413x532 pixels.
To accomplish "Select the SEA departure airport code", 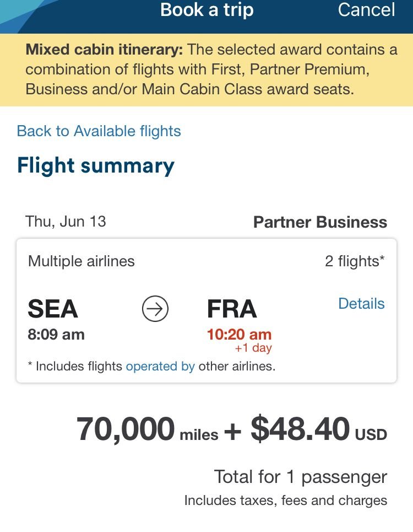I will [x=53, y=309].
